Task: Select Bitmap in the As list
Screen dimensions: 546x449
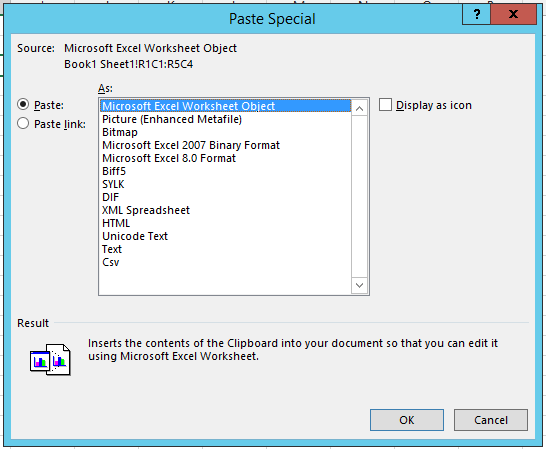Action: 120,132
